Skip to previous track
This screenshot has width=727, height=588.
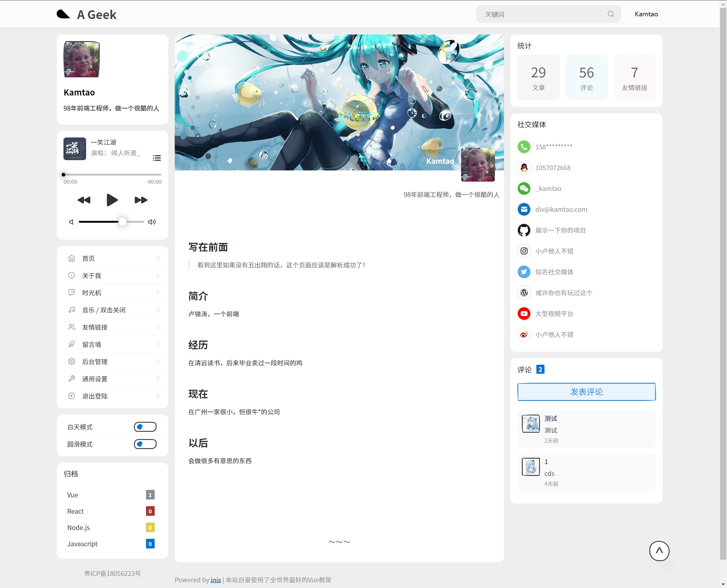tap(84, 200)
